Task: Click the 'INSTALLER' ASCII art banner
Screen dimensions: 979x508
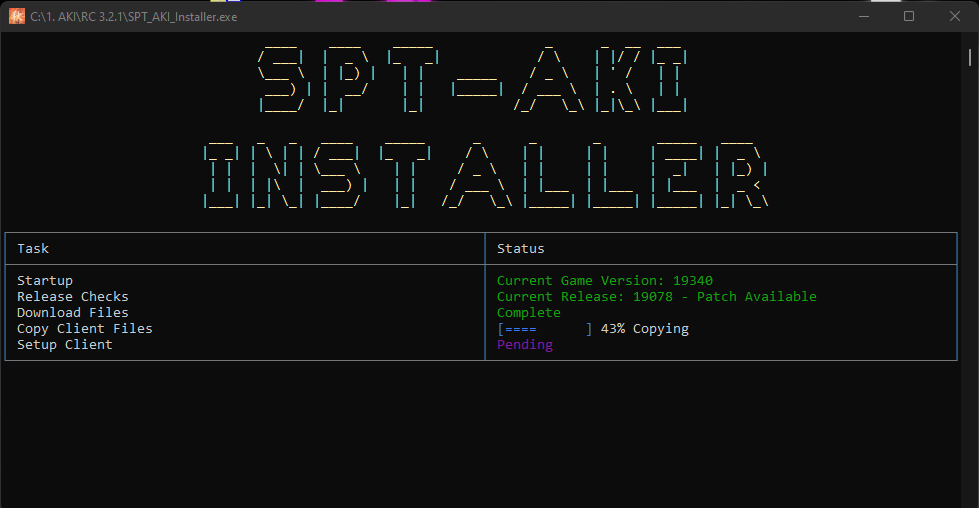Action: point(485,175)
